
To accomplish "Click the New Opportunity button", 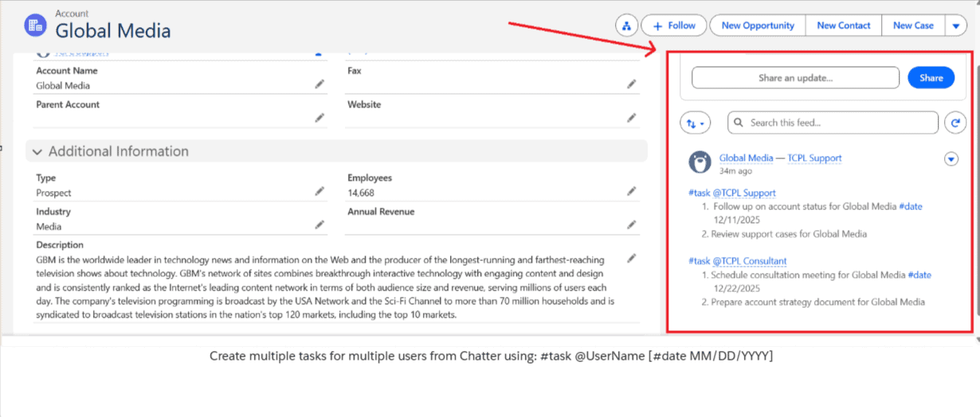I will (x=757, y=25).
